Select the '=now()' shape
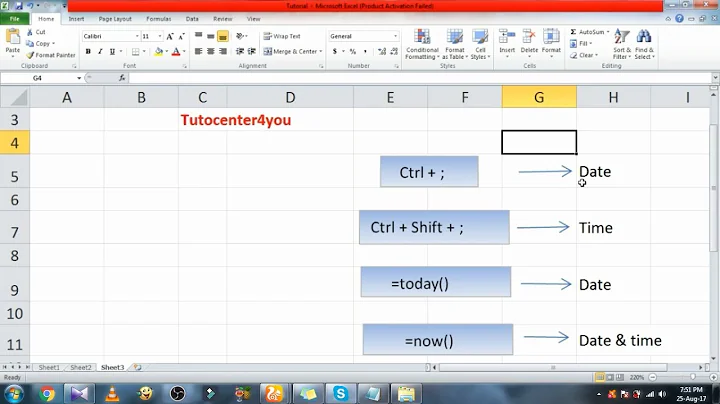This screenshot has width=720, height=404. click(x=438, y=340)
